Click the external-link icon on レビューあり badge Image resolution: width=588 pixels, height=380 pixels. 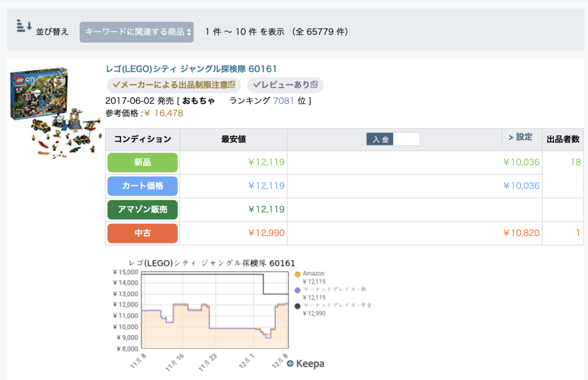coord(315,85)
